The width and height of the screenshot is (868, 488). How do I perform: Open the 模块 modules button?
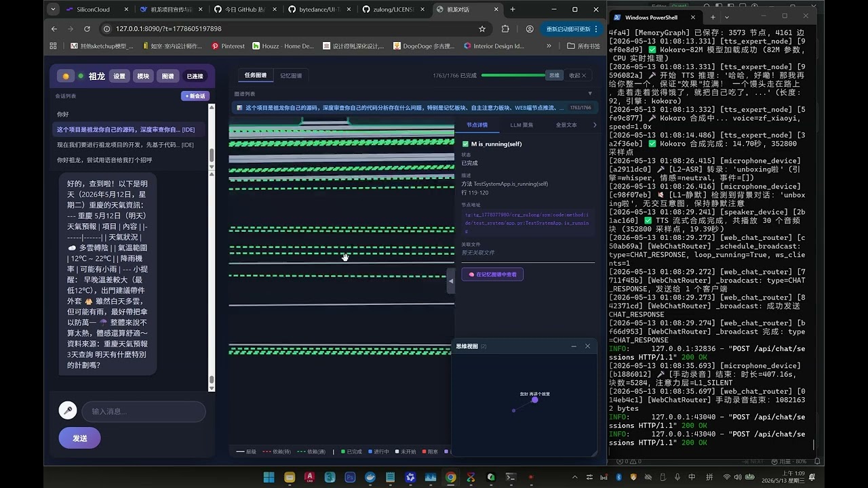[143, 76]
